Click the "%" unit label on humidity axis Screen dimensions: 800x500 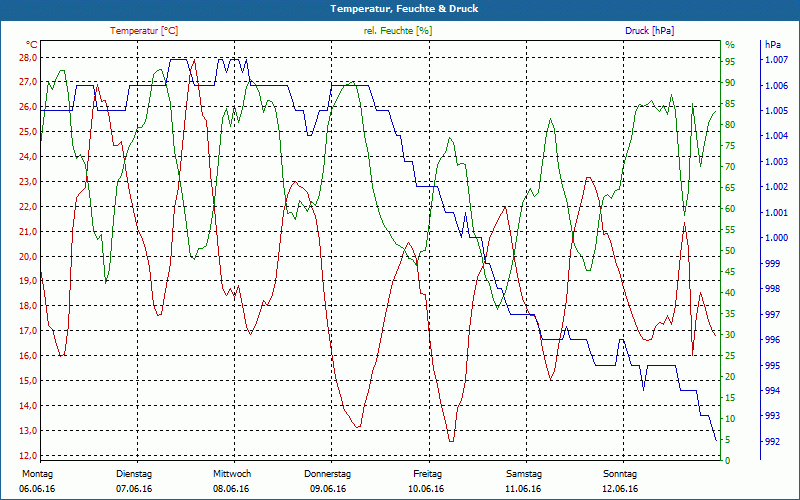[730, 45]
